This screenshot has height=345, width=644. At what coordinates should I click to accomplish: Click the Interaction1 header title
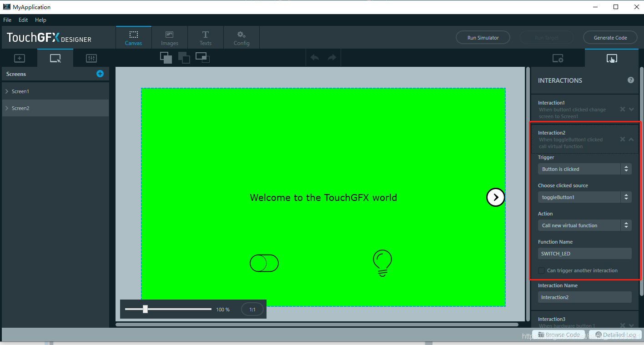pos(551,103)
